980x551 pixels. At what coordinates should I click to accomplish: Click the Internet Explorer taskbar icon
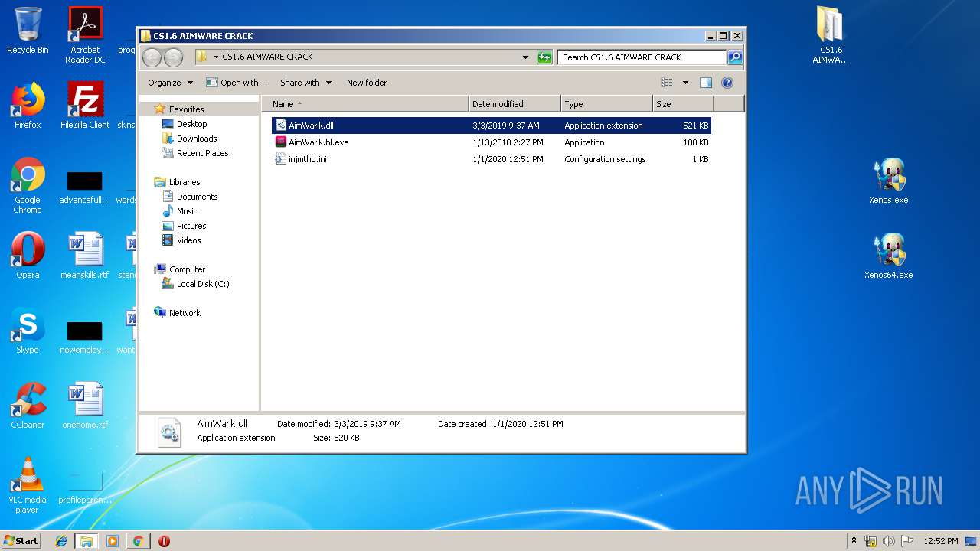61,541
